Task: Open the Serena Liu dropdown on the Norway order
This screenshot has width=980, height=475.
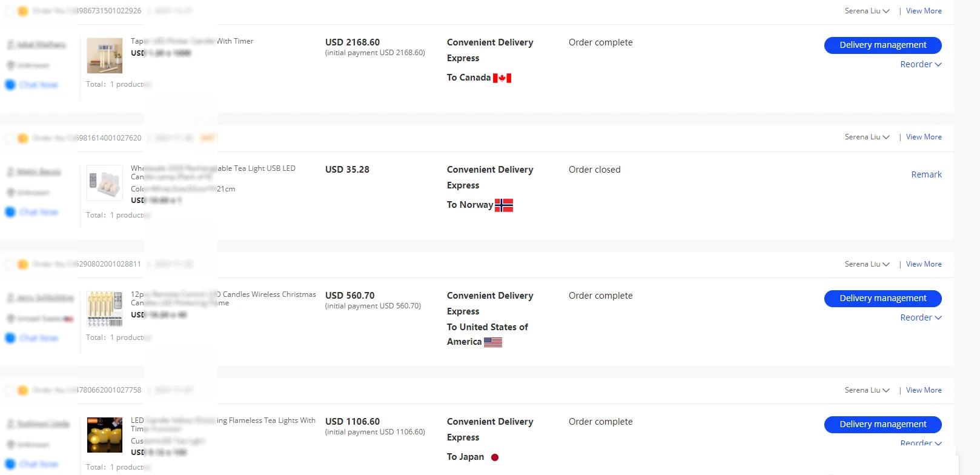Action: [x=867, y=137]
